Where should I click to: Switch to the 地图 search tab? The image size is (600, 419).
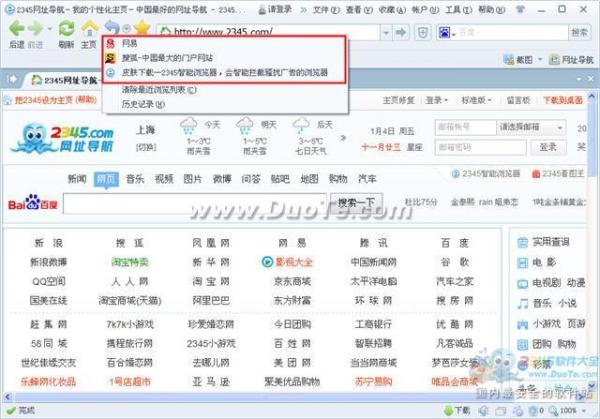tap(309, 178)
